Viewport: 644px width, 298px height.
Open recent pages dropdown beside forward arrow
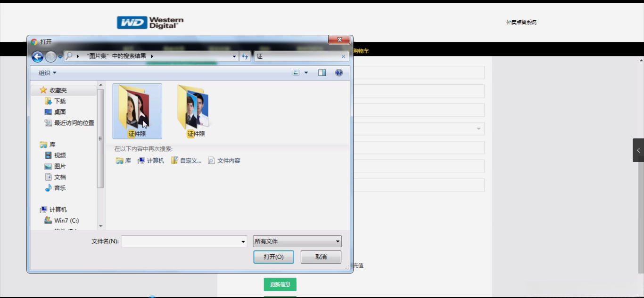(60, 57)
